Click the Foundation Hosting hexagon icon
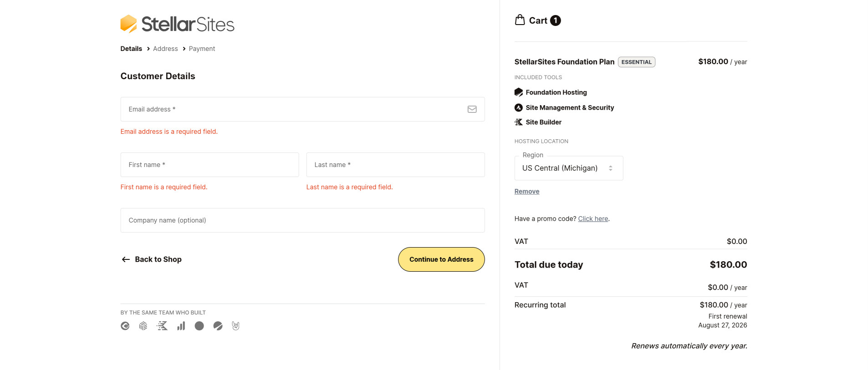868x370 pixels. 518,92
